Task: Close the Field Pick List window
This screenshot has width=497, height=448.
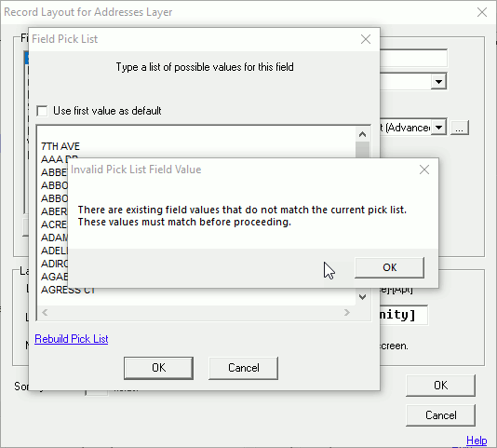Action: (366, 39)
